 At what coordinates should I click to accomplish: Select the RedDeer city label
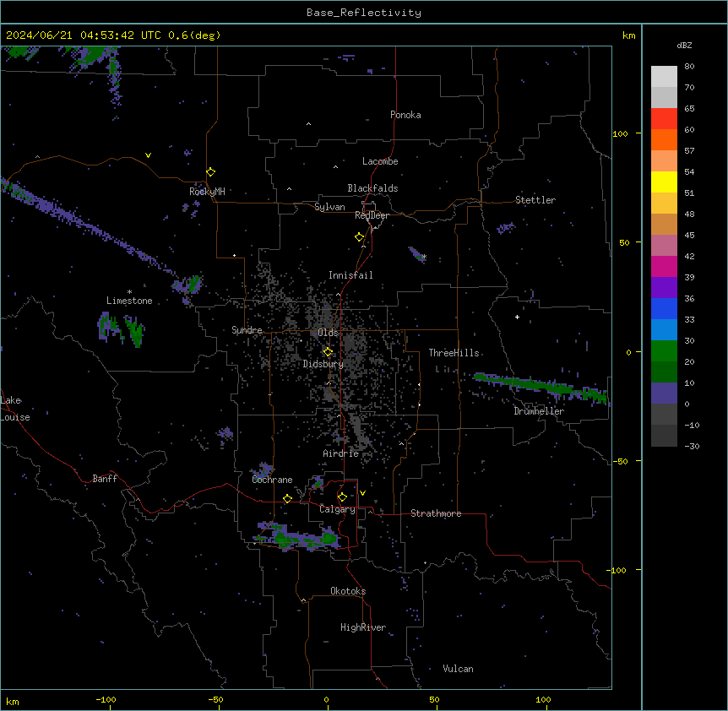coord(372,215)
